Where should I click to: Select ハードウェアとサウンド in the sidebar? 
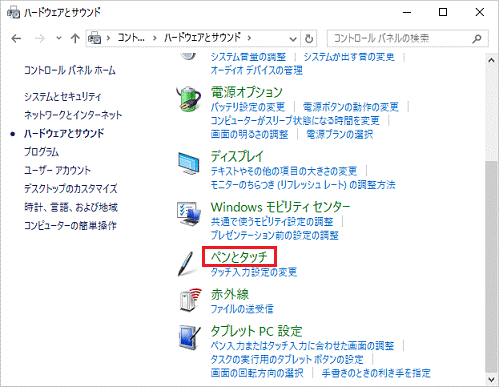(64, 134)
